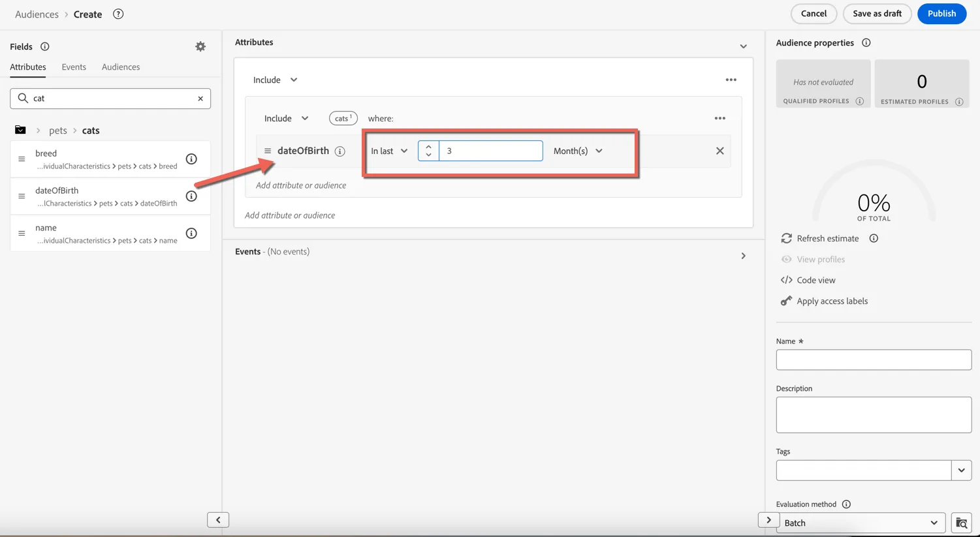Open the Batch evaluation method dropdown
This screenshot has width=980, height=537.
tap(861, 523)
